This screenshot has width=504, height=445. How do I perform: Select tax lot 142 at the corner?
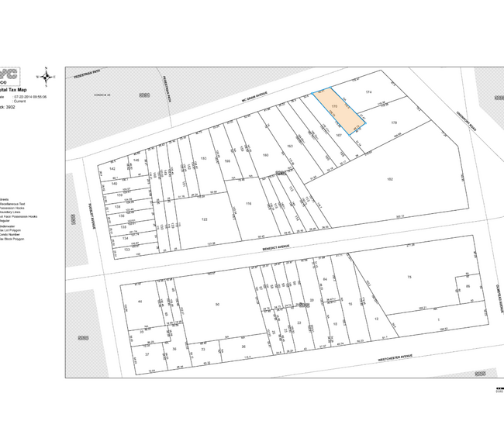(x=112, y=168)
